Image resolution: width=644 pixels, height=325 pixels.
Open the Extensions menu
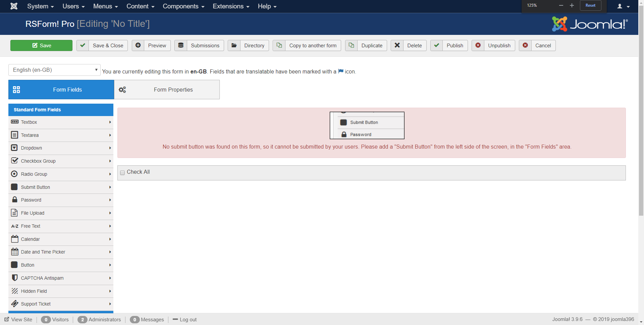click(231, 6)
